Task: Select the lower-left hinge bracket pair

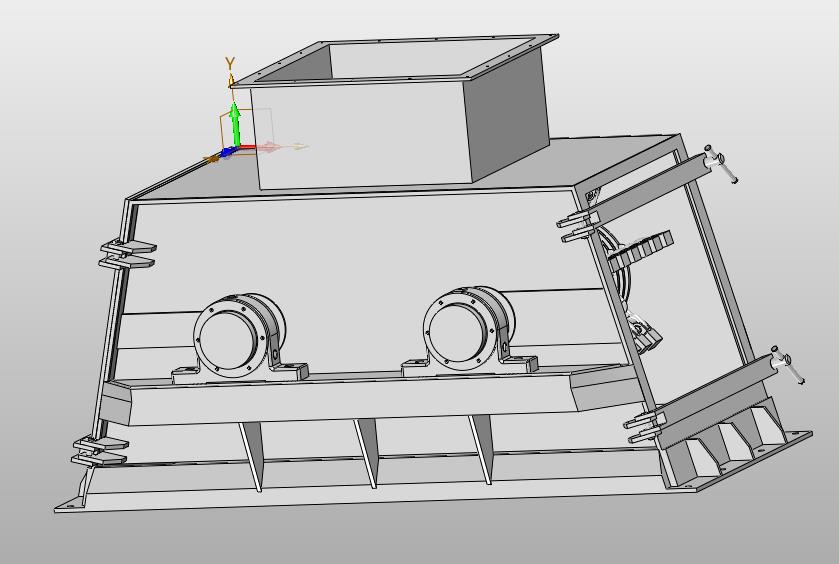Action: 100,451
